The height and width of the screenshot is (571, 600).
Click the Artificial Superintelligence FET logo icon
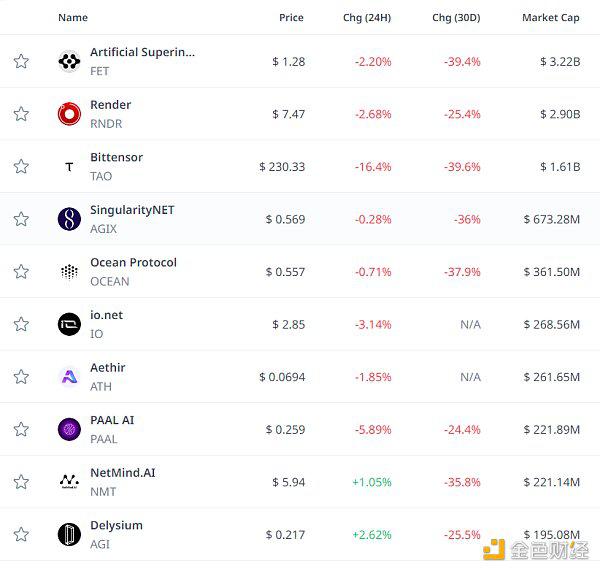(x=69, y=61)
